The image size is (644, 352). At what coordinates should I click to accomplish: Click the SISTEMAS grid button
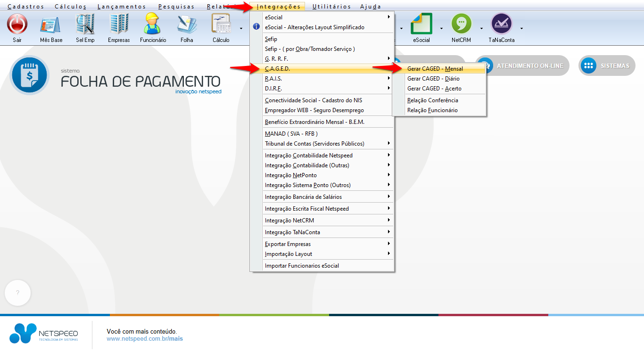(607, 65)
